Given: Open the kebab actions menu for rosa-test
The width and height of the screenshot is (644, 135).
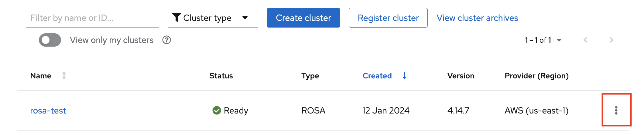Looking at the screenshot, I should pyautogui.click(x=616, y=110).
